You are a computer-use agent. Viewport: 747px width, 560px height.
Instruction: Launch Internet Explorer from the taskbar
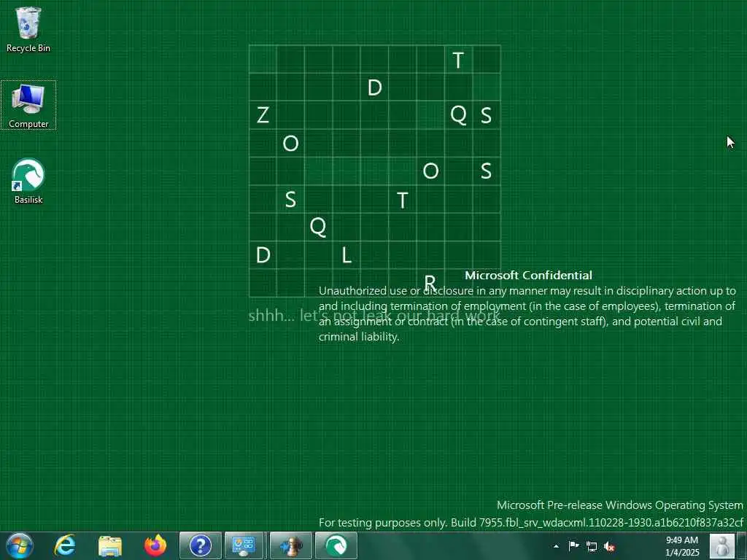65,545
